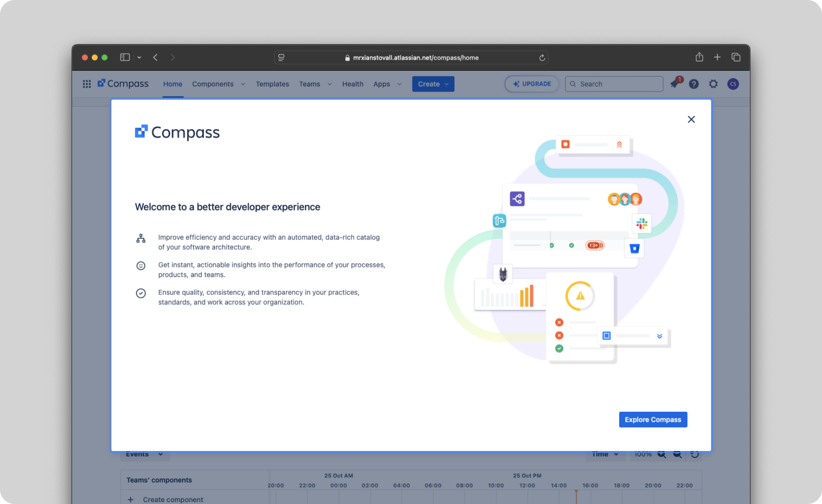This screenshot has height=504, width=822.
Task: Open notifications bell icon
Action: tap(674, 84)
